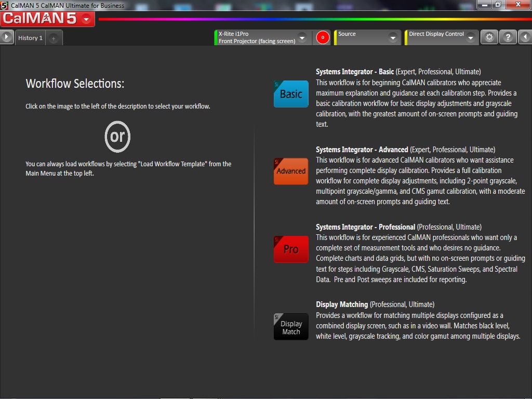Open the Display Match workflow icon
Image resolution: width=532 pixels, height=399 pixels.
coord(291,327)
